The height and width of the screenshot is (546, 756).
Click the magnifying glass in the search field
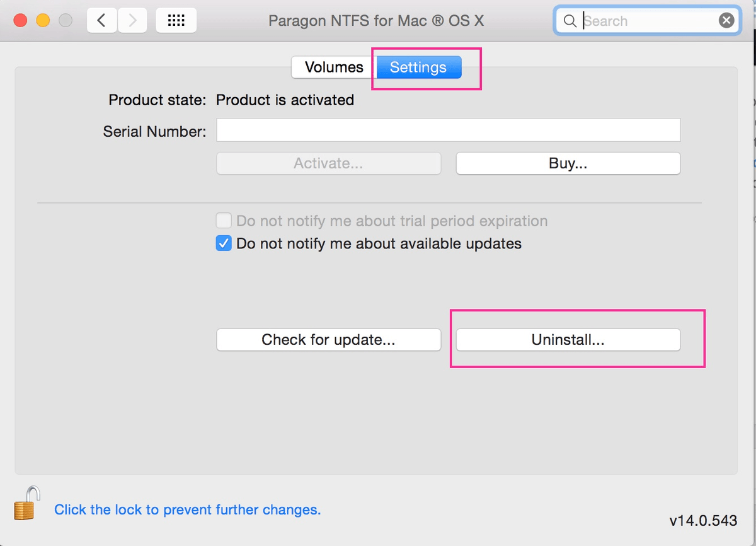570,20
